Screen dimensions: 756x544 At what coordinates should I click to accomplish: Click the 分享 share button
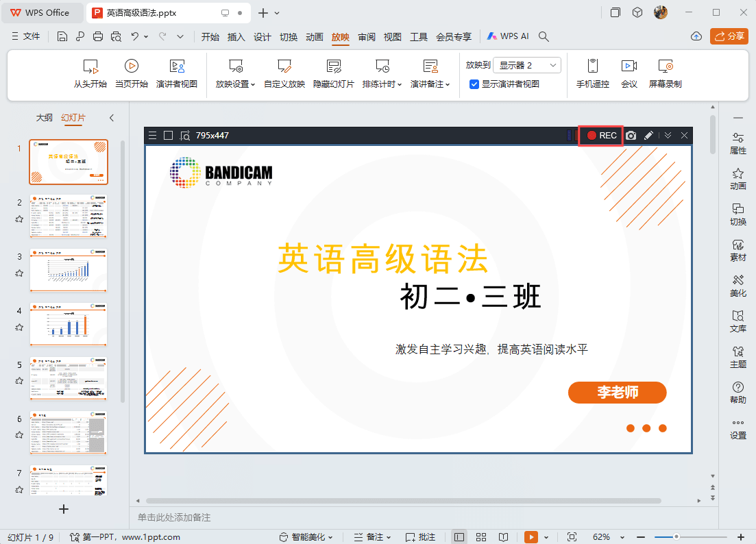coord(729,36)
